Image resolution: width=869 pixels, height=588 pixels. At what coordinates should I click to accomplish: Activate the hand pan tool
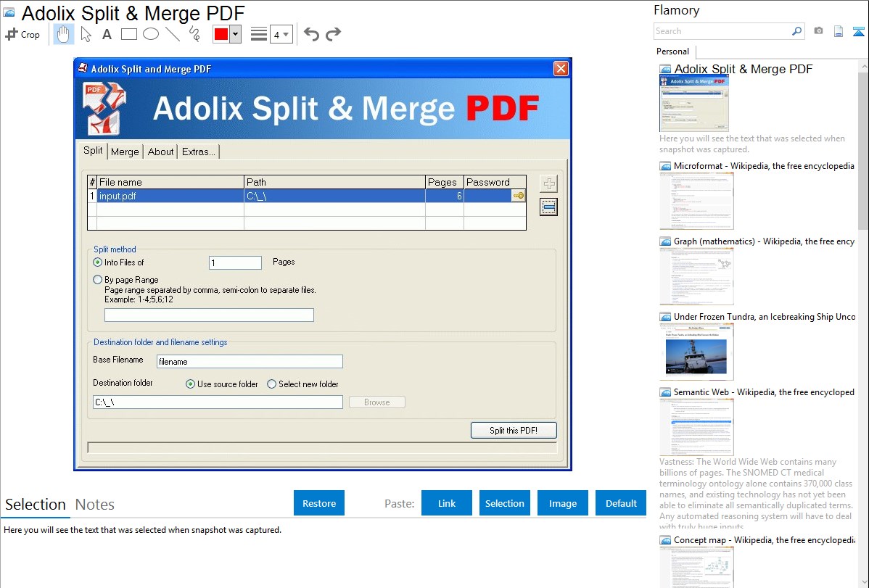pyautogui.click(x=63, y=34)
